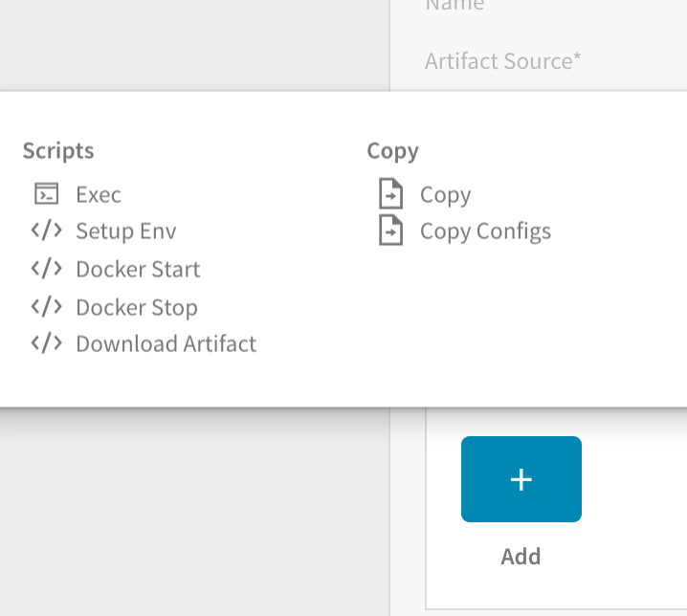Click the Docker Stop code icon
The width and height of the screenshot is (687, 616).
tap(47, 306)
